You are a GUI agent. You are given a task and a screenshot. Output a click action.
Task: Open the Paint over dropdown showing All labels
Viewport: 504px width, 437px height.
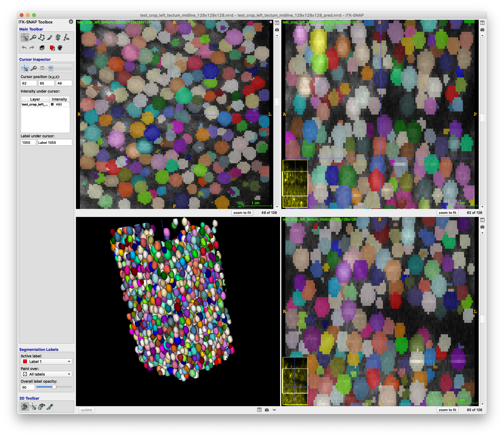(x=46, y=374)
